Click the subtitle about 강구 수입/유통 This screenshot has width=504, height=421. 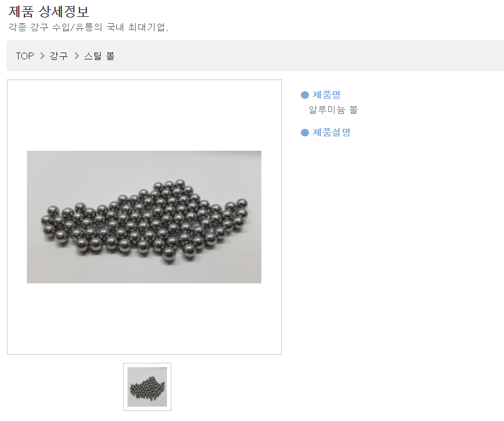coord(88,27)
